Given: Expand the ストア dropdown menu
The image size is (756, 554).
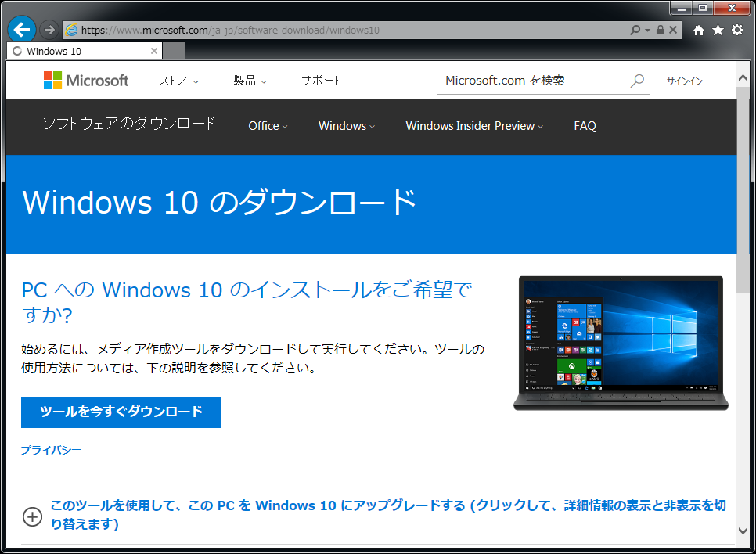Looking at the screenshot, I should tap(178, 81).
